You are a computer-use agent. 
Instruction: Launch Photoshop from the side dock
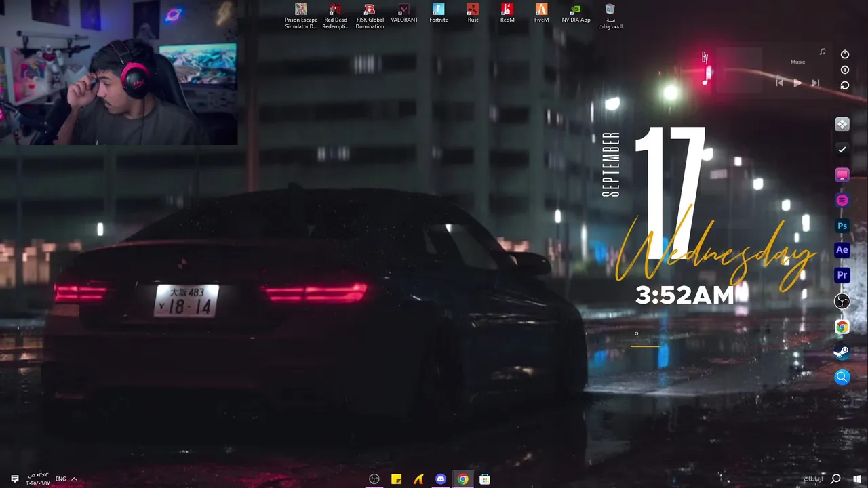(x=842, y=226)
